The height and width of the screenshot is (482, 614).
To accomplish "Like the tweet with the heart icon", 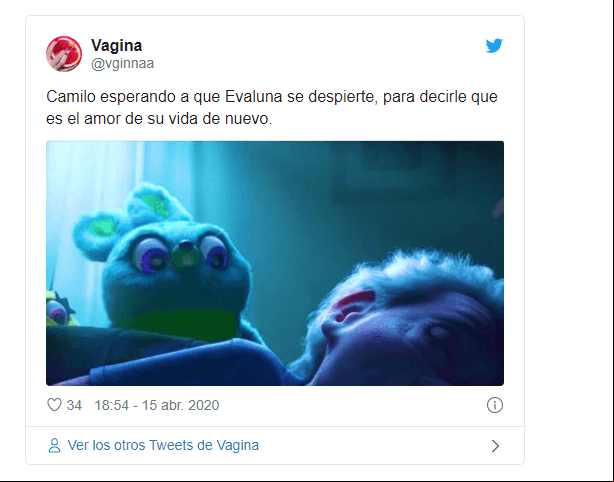I will (54, 405).
